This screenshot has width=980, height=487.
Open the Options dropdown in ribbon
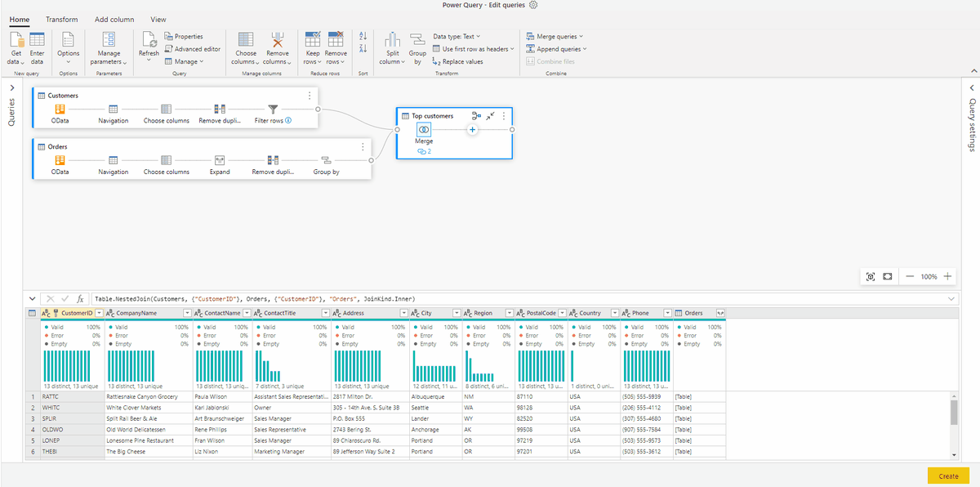[69, 47]
